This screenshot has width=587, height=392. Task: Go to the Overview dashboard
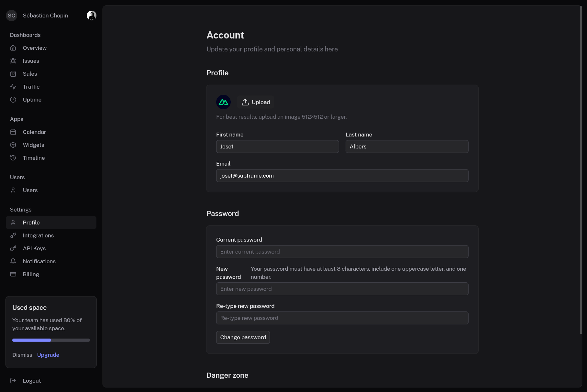pos(35,48)
